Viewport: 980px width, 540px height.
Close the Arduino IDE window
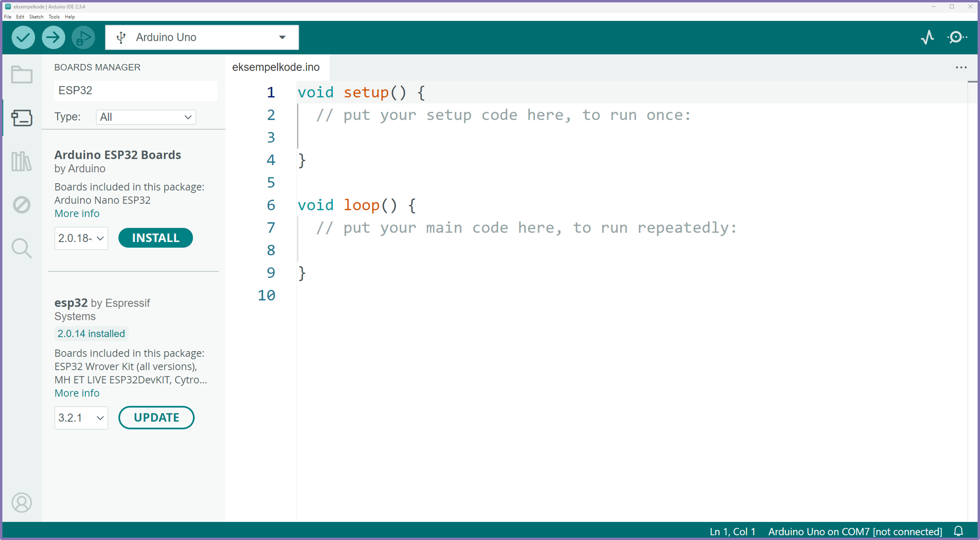(x=970, y=7)
